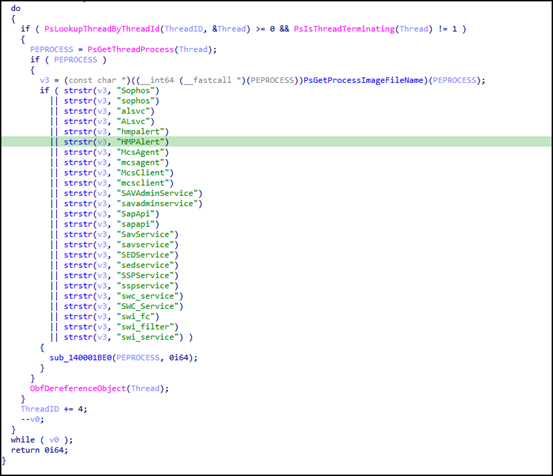Screen dimensions: 553x476
Task: Select the "SapApi" string literal
Action: tap(136, 214)
